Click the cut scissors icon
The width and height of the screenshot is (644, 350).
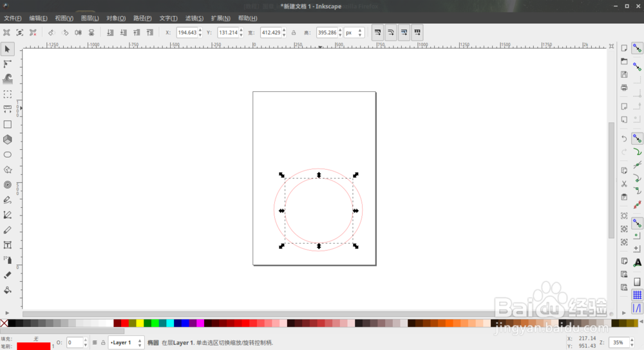pyautogui.click(x=624, y=184)
